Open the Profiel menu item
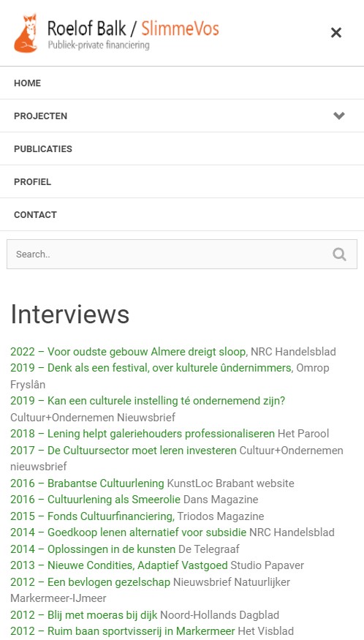 click(182, 182)
